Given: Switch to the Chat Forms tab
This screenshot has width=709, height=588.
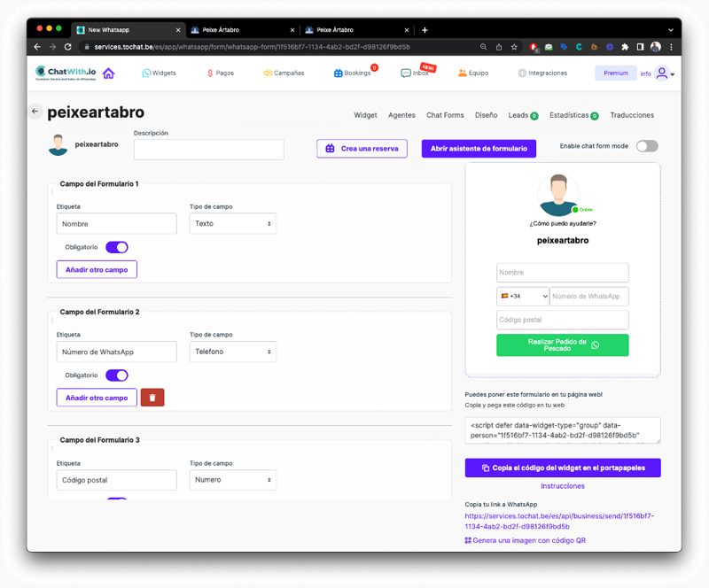Looking at the screenshot, I should click(x=445, y=115).
